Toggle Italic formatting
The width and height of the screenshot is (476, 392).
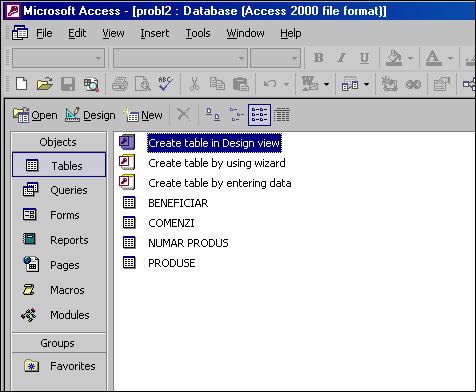(341, 58)
